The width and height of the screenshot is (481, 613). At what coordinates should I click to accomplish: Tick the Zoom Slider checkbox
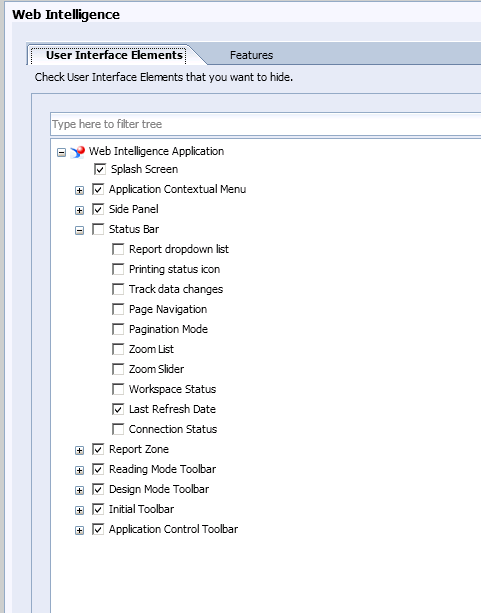118,369
